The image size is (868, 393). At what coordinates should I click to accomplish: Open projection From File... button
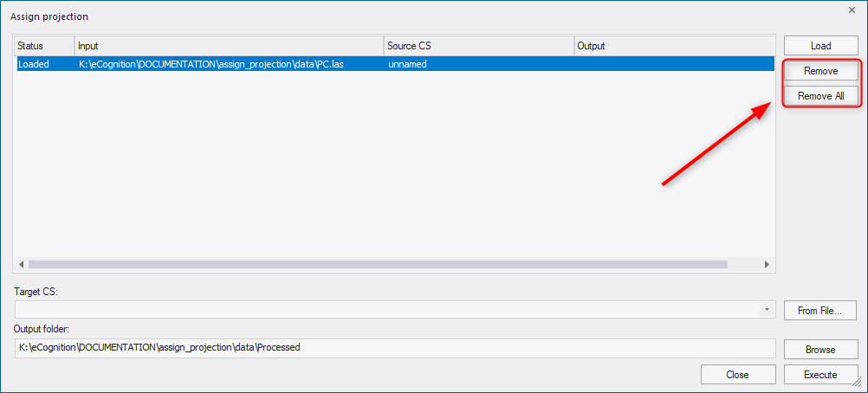pyautogui.click(x=820, y=310)
